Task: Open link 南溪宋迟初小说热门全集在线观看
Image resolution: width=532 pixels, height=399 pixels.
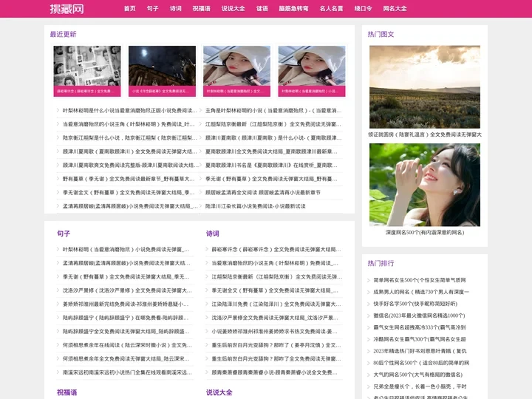Action: tap(127, 372)
